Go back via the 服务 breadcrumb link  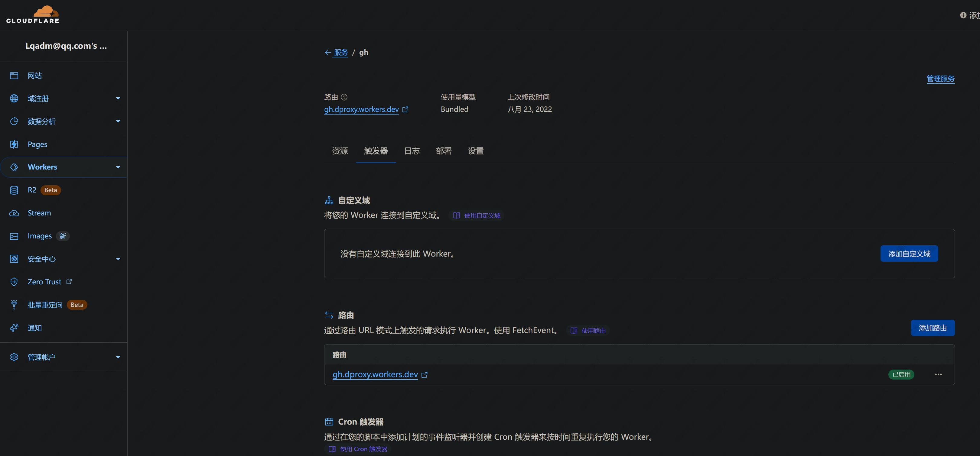pos(341,53)
